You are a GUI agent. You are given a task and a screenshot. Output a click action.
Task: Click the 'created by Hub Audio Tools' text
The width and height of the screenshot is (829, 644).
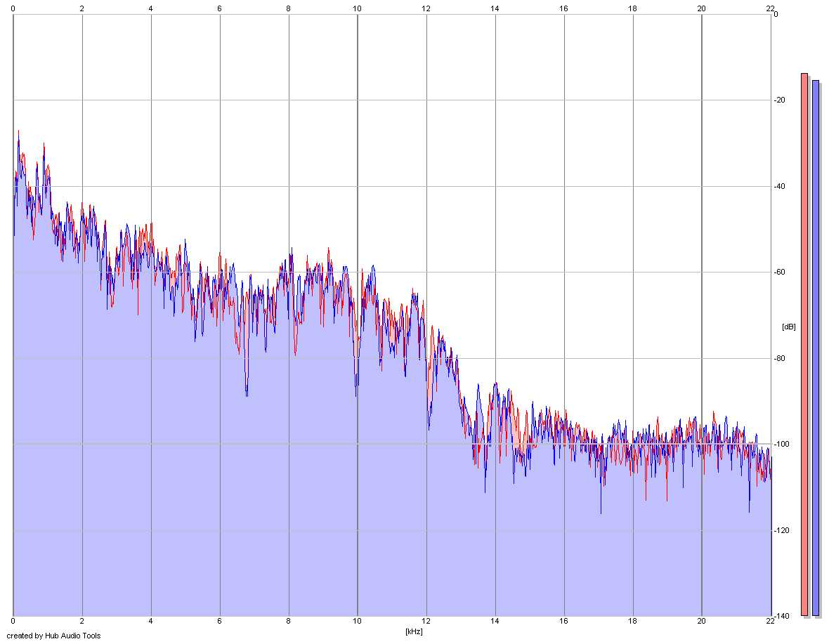point(53,636)
